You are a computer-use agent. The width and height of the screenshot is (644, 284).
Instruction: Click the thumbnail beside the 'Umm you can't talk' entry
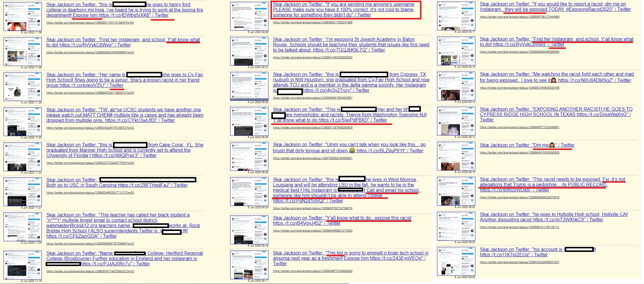click(x=249, y=156)
